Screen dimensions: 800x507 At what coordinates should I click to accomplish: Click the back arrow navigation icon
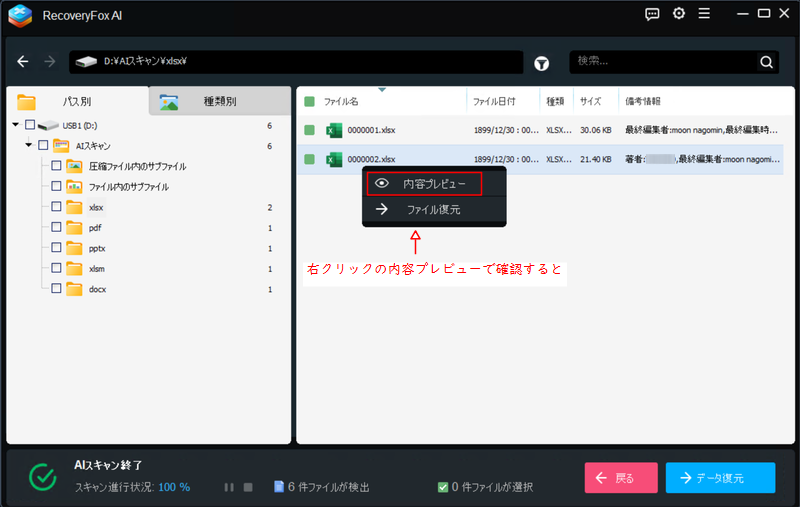click(23, 62)
